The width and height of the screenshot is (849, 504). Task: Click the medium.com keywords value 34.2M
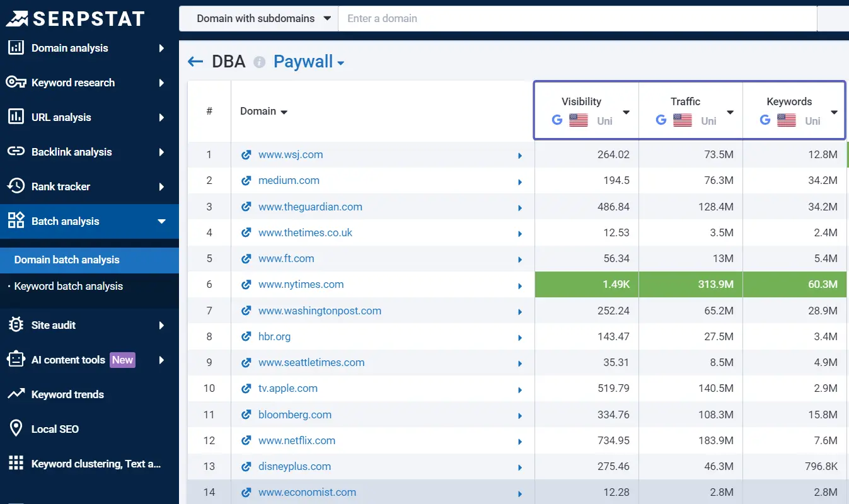tap(822, 180)
